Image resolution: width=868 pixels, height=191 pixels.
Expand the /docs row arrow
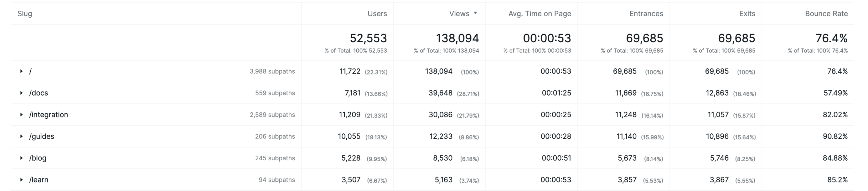click(x=21, y=93)
